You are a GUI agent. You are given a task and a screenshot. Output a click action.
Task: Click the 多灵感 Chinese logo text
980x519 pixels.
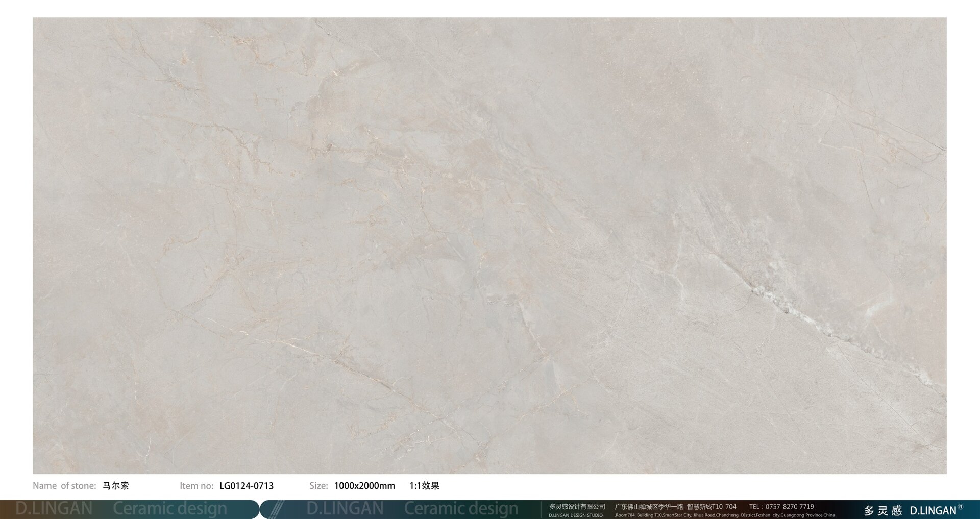[x=883, y=510]
